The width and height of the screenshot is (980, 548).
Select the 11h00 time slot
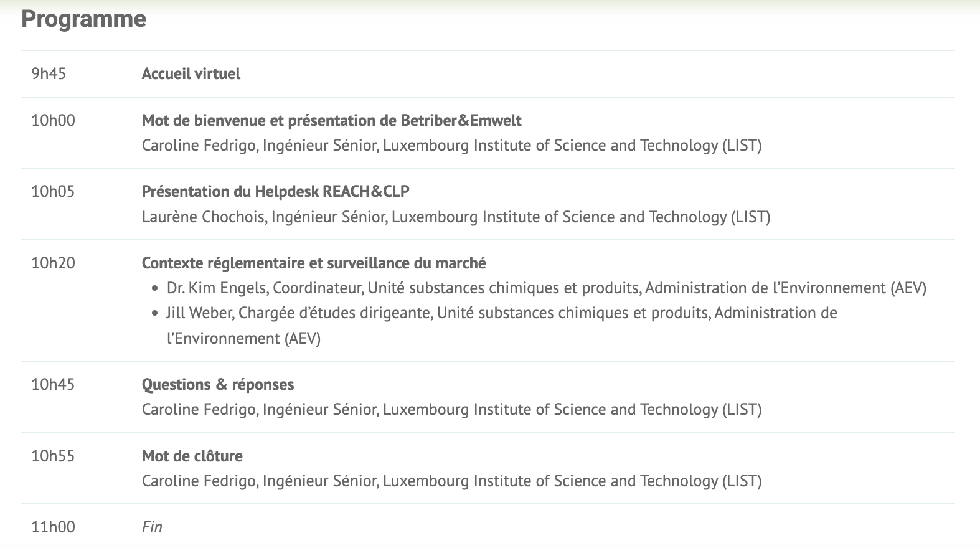[x=53, y=527]
